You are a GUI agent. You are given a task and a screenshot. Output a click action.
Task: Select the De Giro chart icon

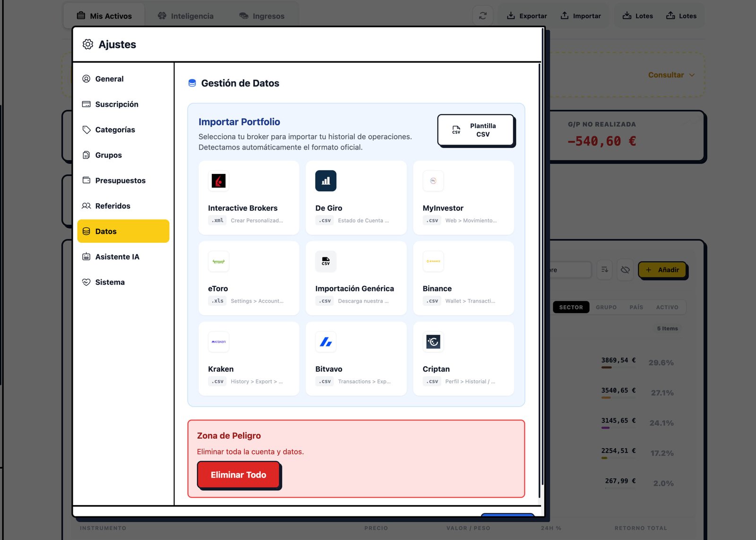(x=326, y=181)
